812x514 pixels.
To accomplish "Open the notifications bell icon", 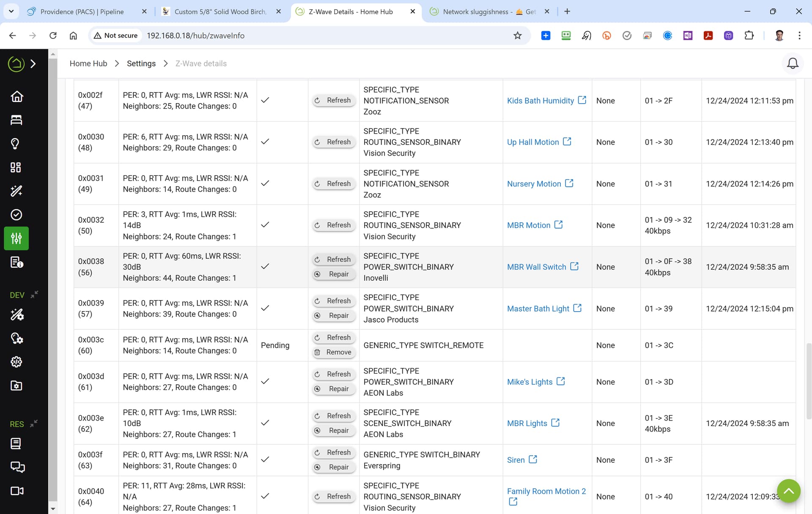I will [793, 63].
